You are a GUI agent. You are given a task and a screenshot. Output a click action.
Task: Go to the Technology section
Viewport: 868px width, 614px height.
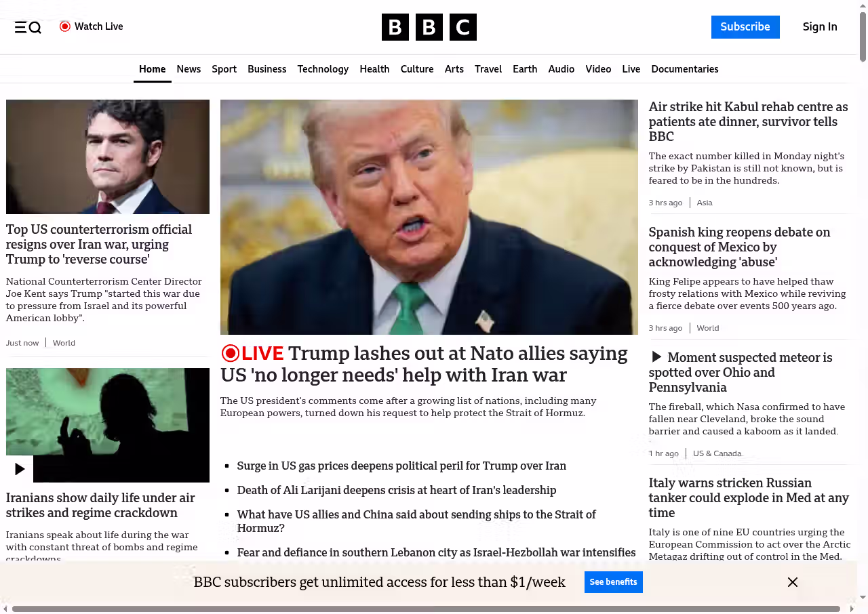323,69
